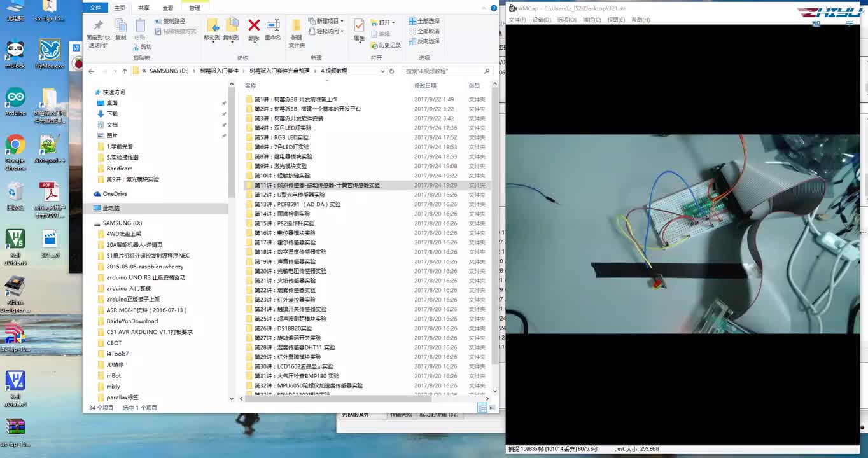Sort by Name (名称) column header
Image resolution: width=868 pixels, height=458 pixels.
tap(251, 85)
